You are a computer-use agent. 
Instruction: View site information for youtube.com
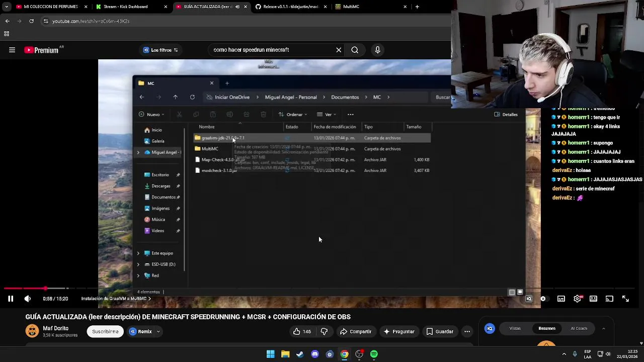coord(46,21)
